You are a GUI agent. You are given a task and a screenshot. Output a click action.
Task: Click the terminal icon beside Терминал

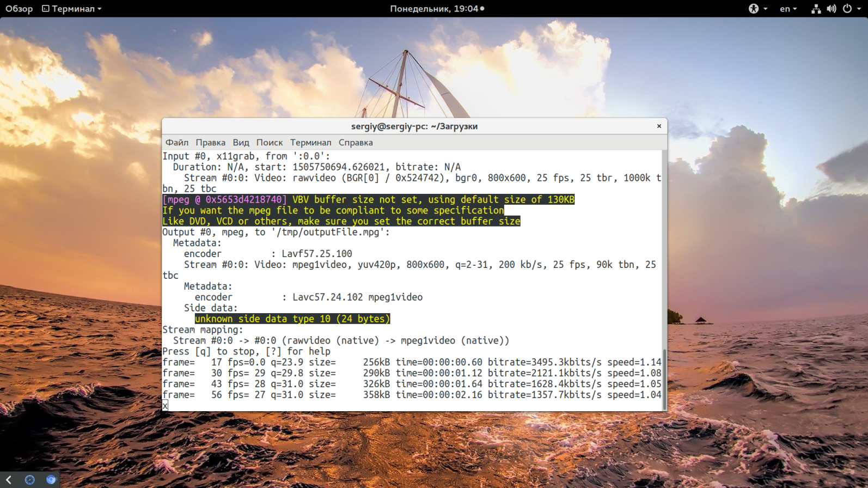[x=46, y=9]
